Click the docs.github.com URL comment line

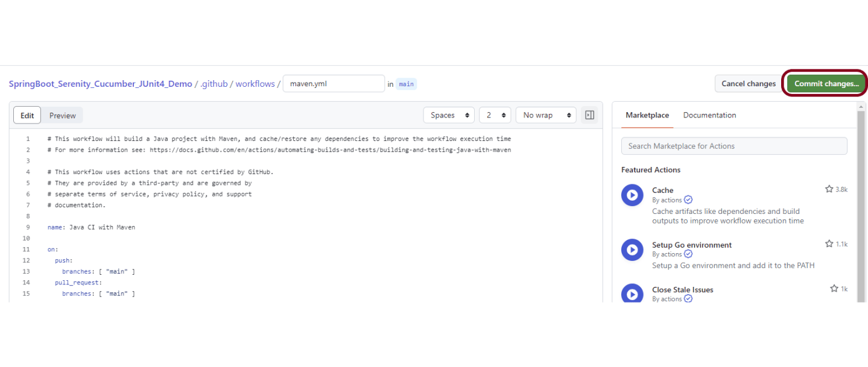click(x=279, y=149)
